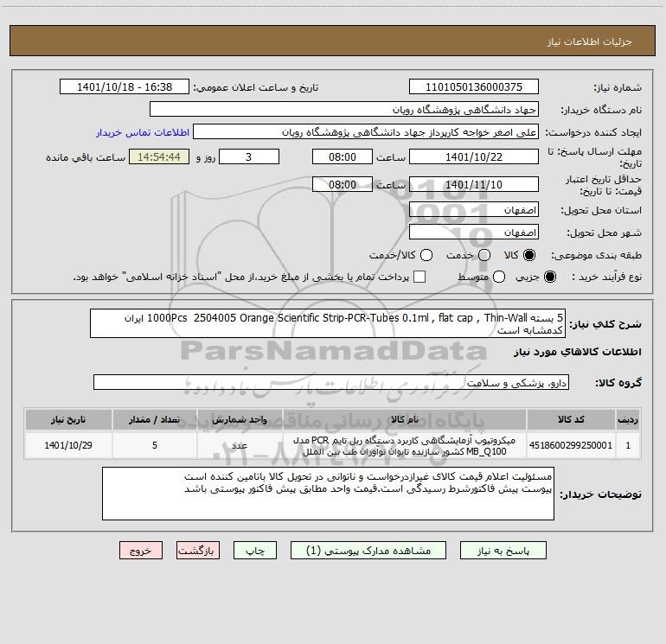The height and width of the screenshot is (644, 666).
Task: Click the واحد شمارش column header
Action: pos(240,419)
